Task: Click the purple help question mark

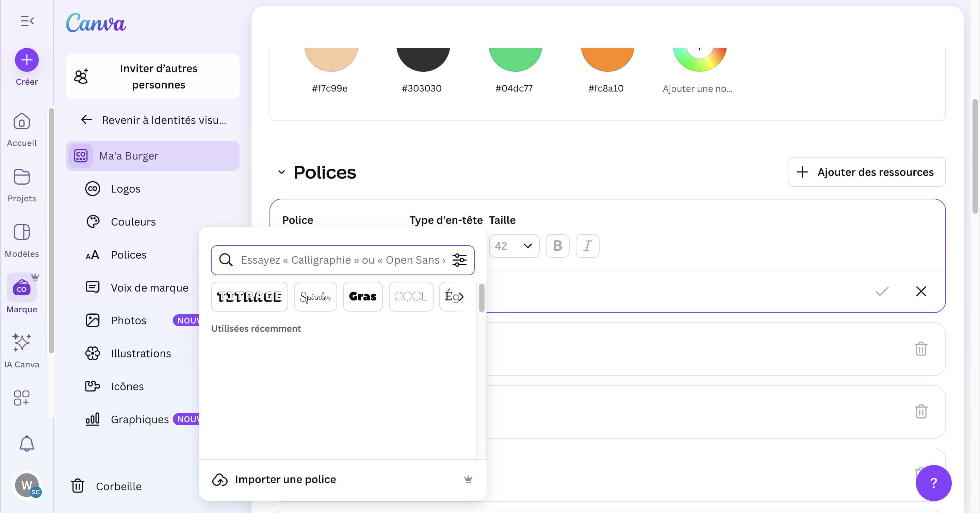Action: [933, 483]
